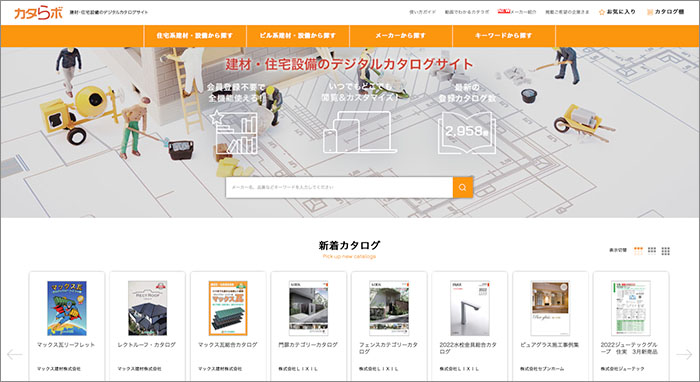Click the keyword search input field
The image size is (700, 382).
tap(339, 187)
